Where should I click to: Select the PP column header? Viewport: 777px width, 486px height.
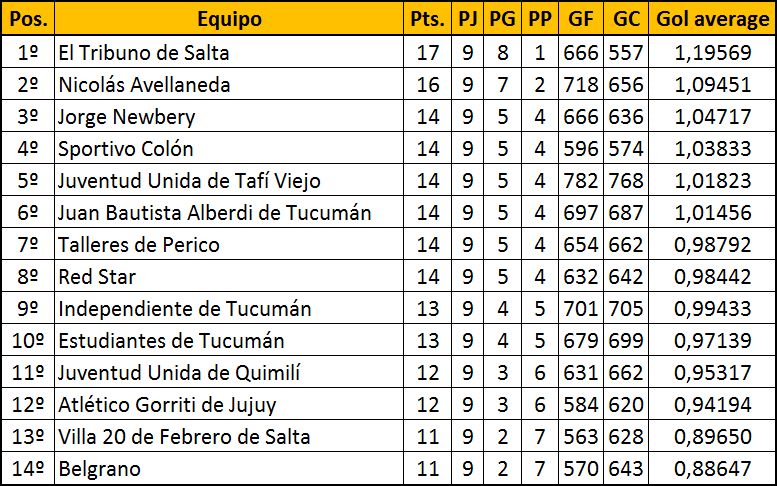(539, 19)
